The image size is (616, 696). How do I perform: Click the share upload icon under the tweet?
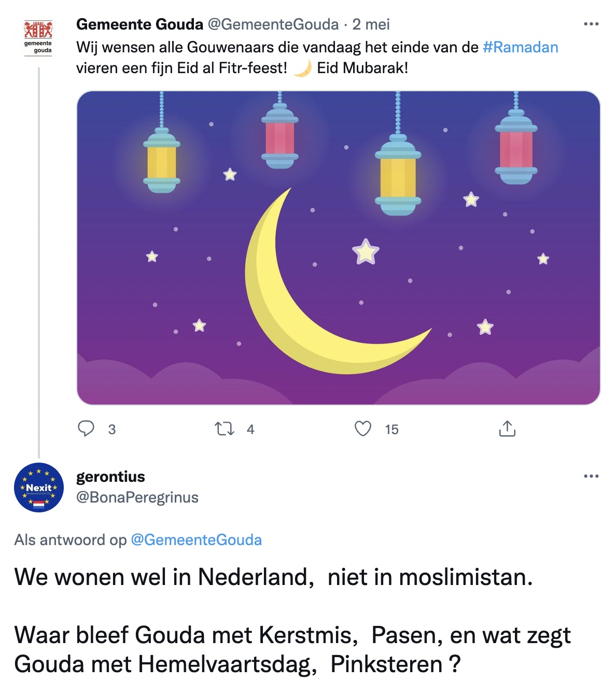[x=507, y=429]
